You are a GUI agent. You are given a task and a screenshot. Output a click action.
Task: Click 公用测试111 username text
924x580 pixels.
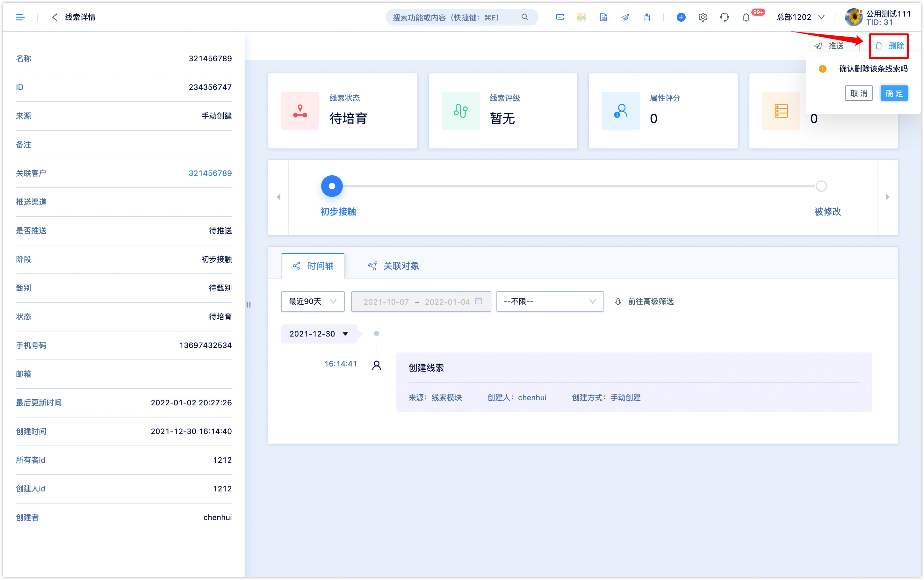888,13
